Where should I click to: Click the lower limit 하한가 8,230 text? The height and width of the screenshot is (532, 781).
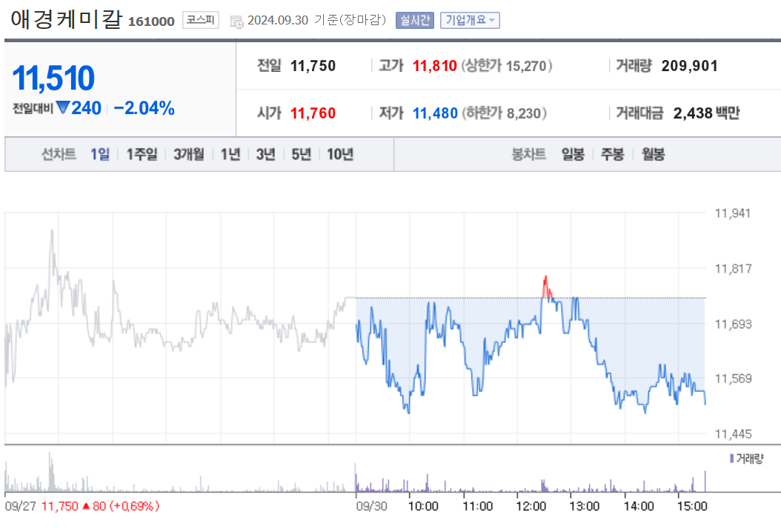504,113
